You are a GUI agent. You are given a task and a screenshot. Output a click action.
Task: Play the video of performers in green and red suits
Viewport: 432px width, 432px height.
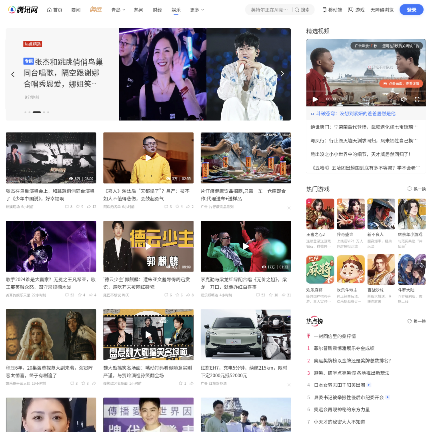246,246
